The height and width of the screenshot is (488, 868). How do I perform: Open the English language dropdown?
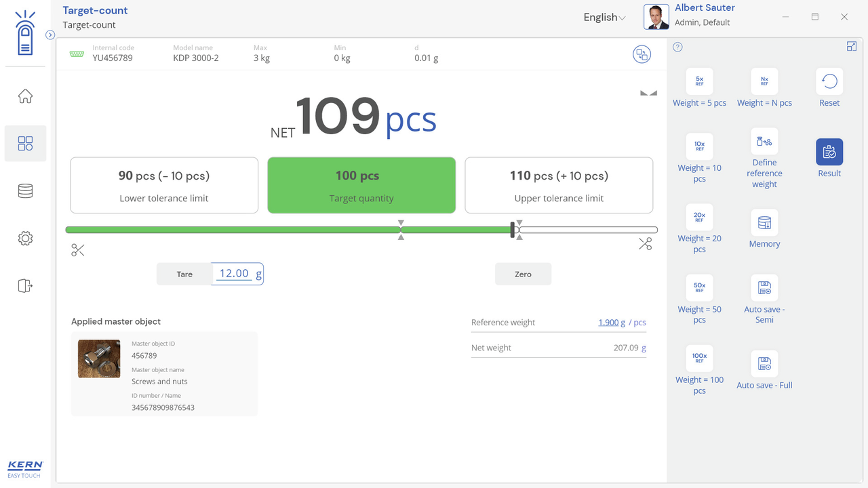[604, 18]
